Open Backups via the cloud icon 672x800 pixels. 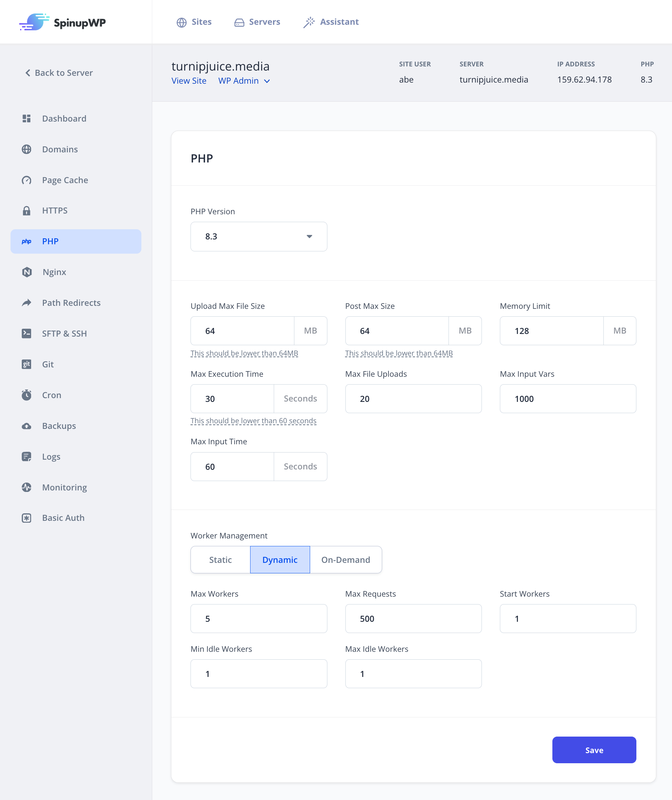tap(27, 426)
